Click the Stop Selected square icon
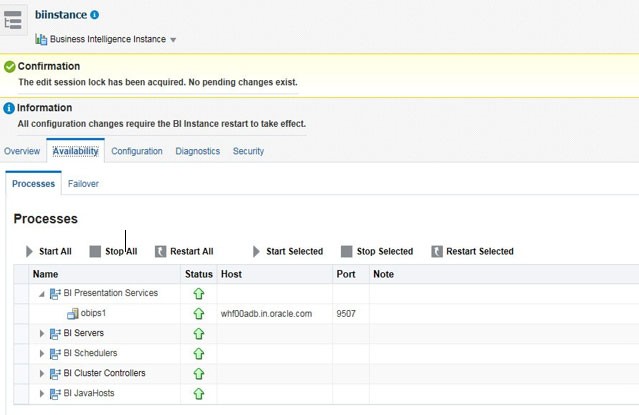This screenshot has width=639, height=415. coord(346,252)
